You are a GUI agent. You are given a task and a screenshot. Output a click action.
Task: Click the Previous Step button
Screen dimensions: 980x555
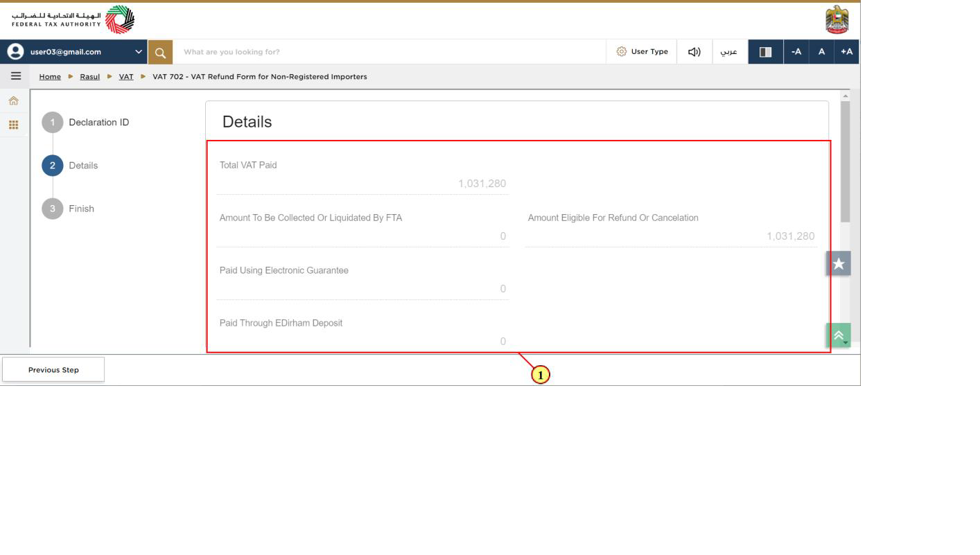[x=53, y=370]
